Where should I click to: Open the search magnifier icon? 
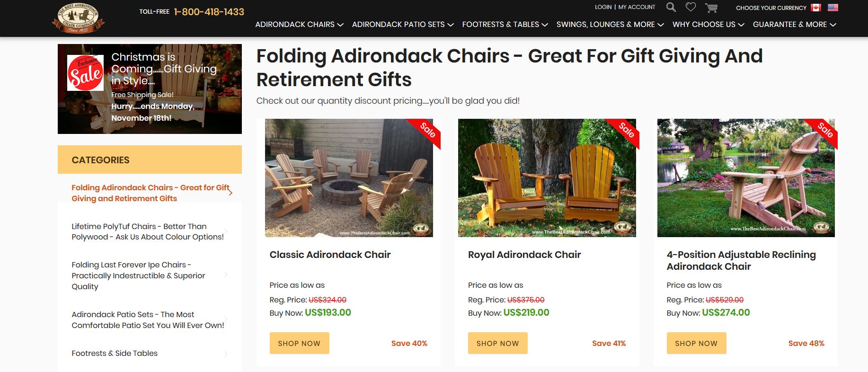(x=671, y=7)
